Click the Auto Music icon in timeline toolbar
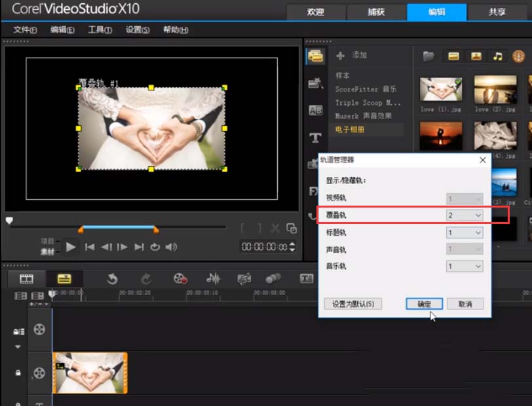Viewport: 532px width, 406px height. 244,279
